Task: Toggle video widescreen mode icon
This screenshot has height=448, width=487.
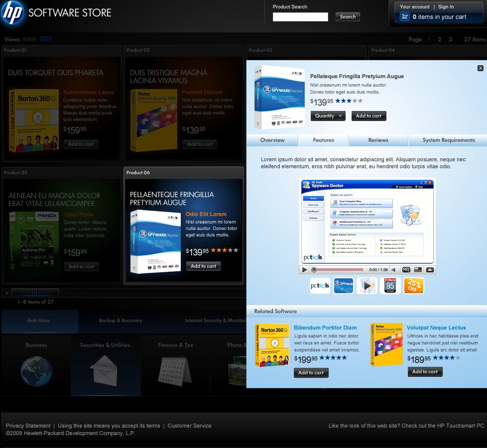Action: coord(418,270)
